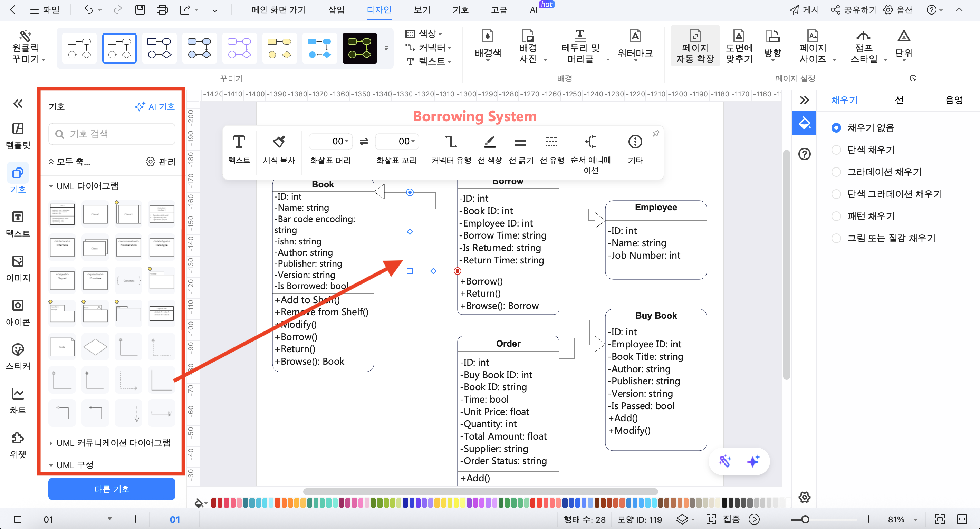Viewport: 980px width, 529px height.
Task: Collapse the left sidebar with double chevron
Action: tap(18, 104)
